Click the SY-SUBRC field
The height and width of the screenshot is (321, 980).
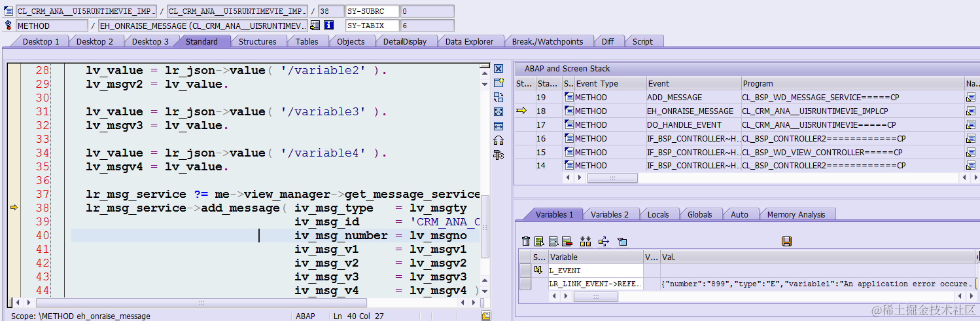[x=372, y=11]
